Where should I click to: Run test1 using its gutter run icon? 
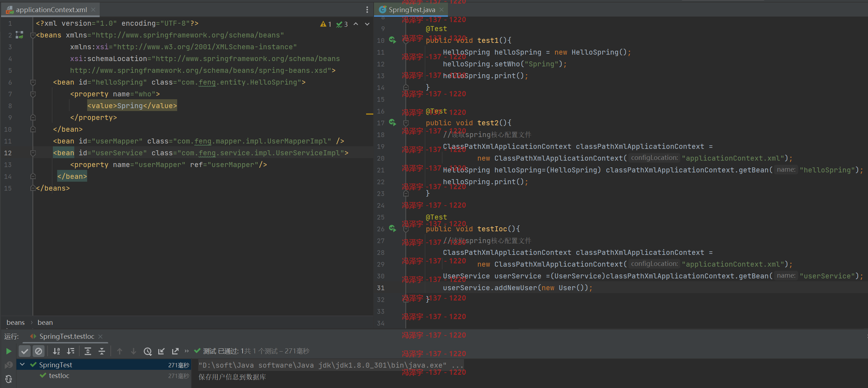393,40
